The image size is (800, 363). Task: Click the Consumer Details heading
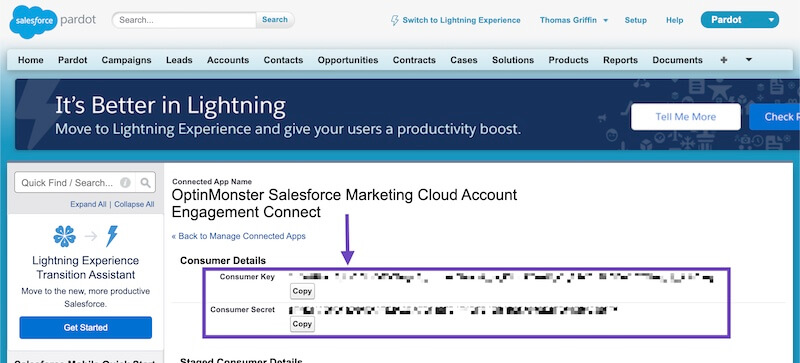click(x=223, y=261)
